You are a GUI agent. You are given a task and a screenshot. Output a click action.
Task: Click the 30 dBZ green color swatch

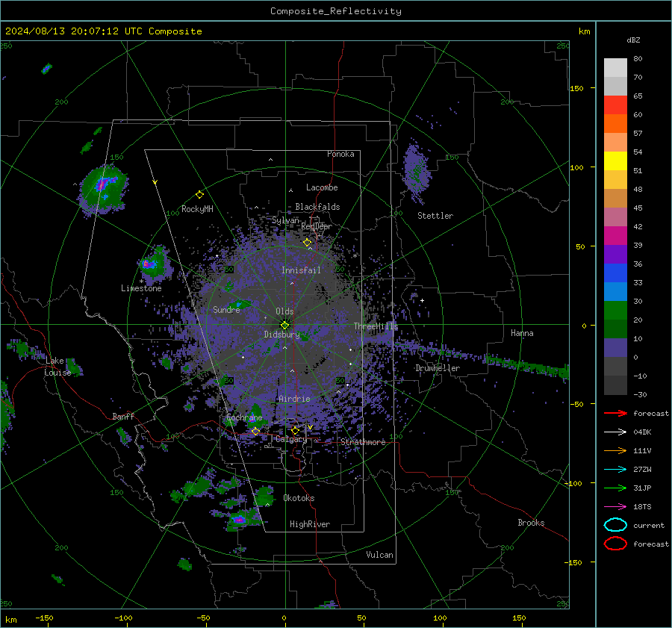[x=615, y=311]
